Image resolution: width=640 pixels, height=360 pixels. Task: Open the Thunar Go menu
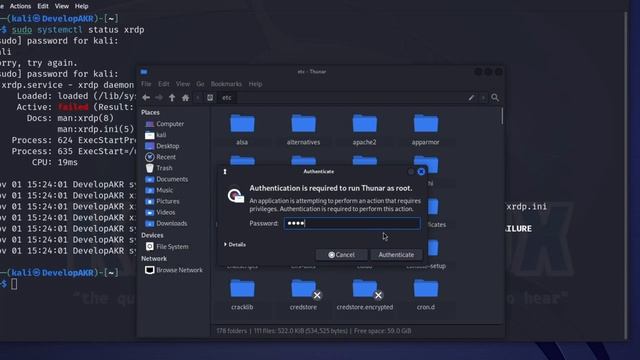[x=200, y=84]
